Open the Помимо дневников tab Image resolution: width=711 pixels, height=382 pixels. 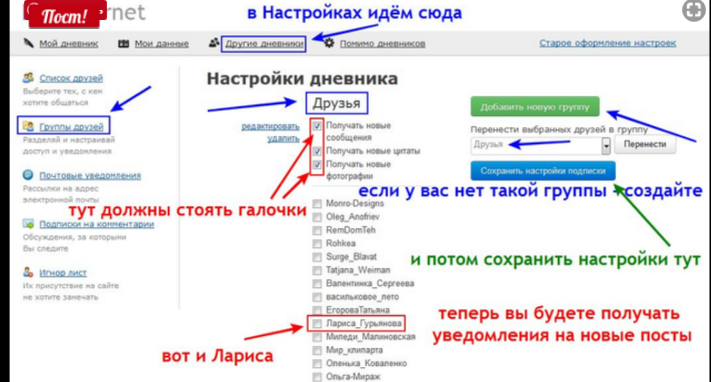382,44
